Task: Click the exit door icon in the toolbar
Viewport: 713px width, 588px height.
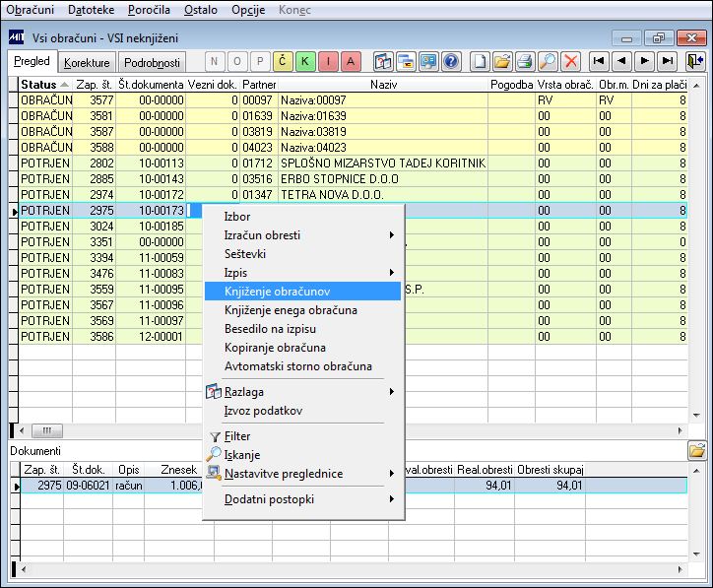Action: (x=695, y=61)
